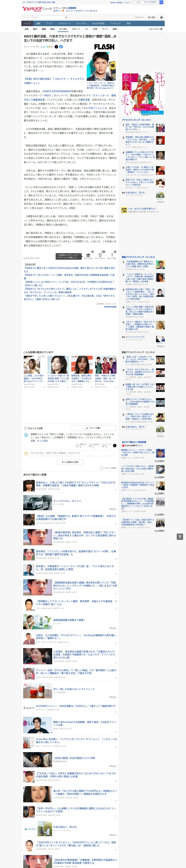The image size is (186, 868).
Task: Expand first comment via …もっと見る
Action: [43, 441]
